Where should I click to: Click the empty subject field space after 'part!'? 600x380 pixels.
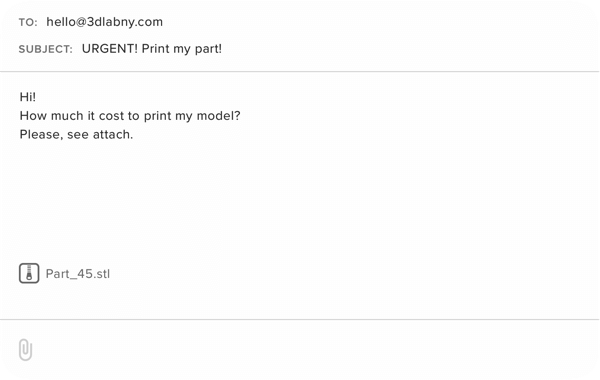(x=409, y=49)
